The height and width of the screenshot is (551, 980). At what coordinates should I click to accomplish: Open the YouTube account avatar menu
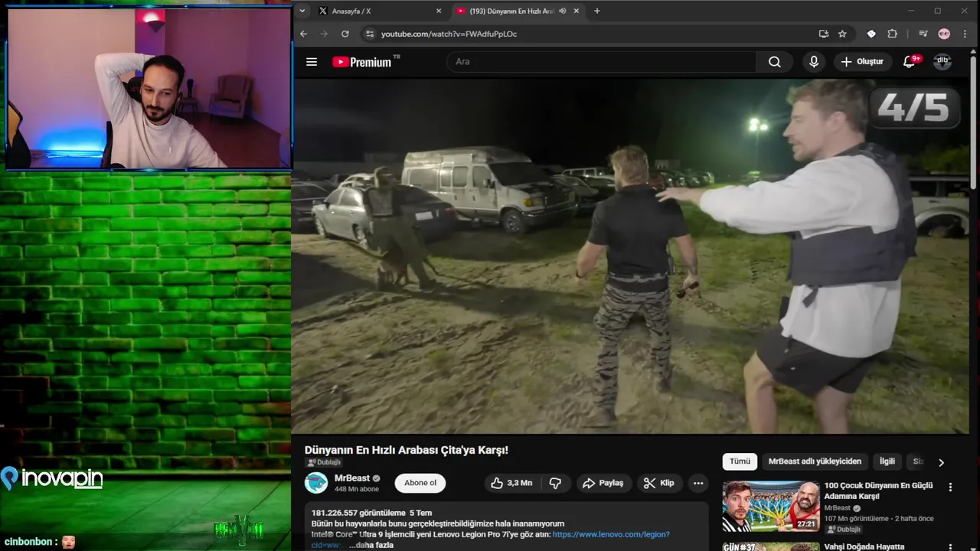coord(942,62)
